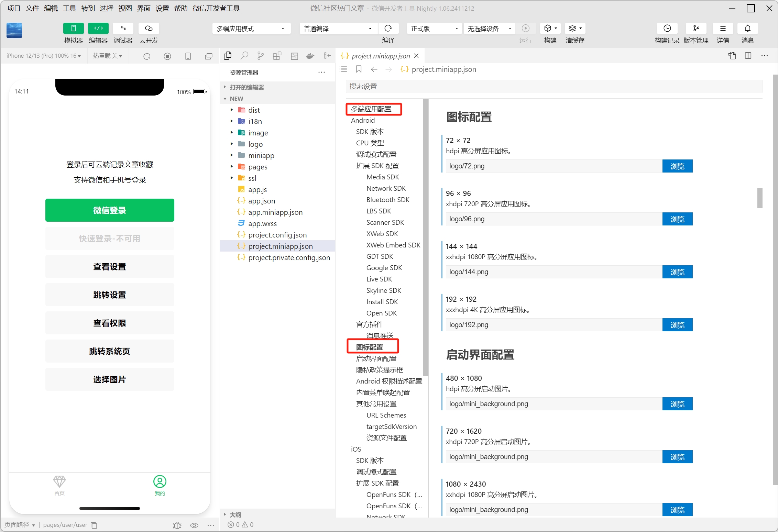Click the Run play icon

(x=525, y=29)
